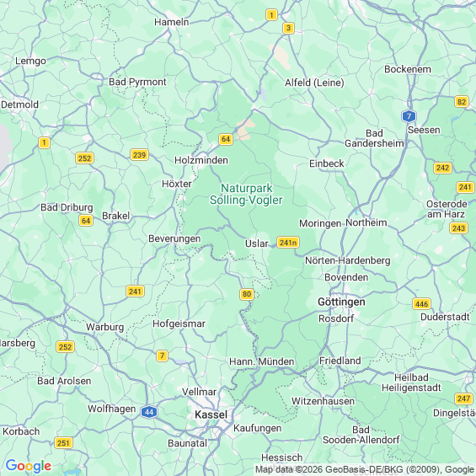Click the Holzminden town label
The height and width of the screenshot is (476, 476).
pyautogui.click(x=201, y=160)
